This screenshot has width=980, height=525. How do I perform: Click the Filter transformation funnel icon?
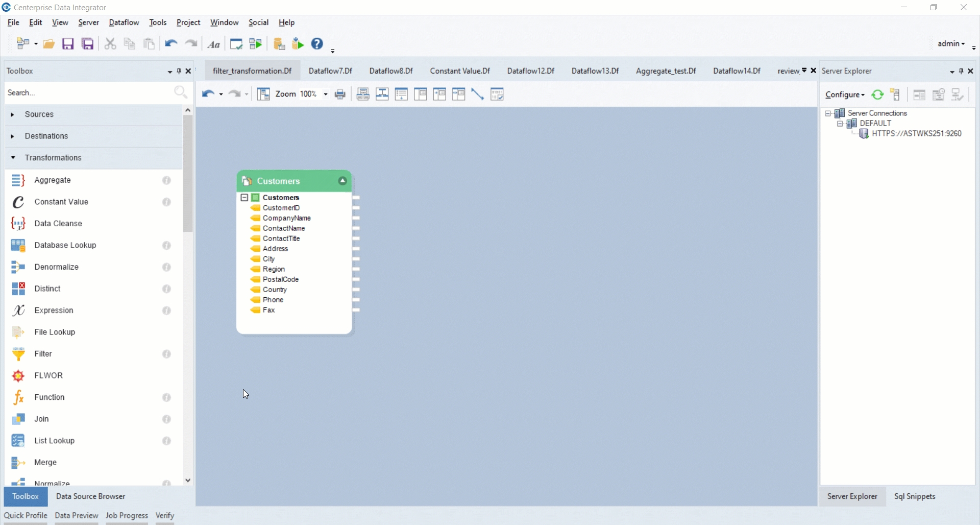tap(18, 354)
